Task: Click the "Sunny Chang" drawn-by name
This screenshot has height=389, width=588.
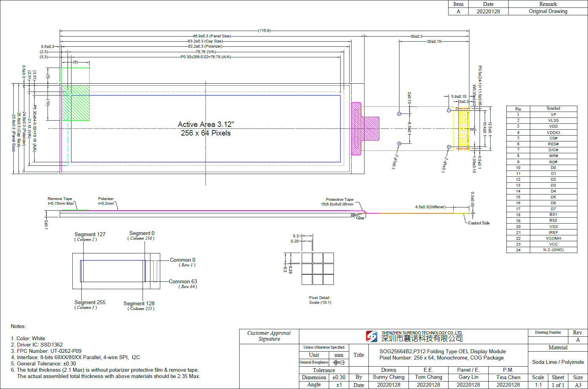Action: pyautogui.click(x=388, y=377)
